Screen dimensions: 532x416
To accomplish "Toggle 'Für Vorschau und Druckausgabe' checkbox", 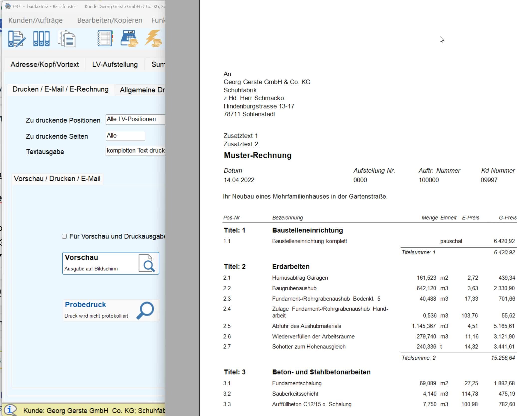I will pos(64,236).
